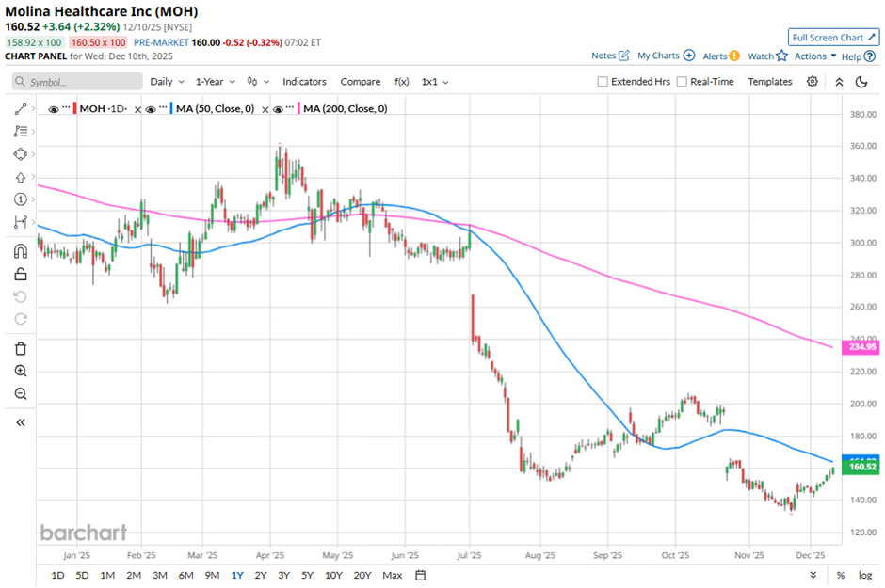Open the 1x1 grid layout dropdown
The width and height of the screenshot is (885, 588).
click(x=435, y=82)
